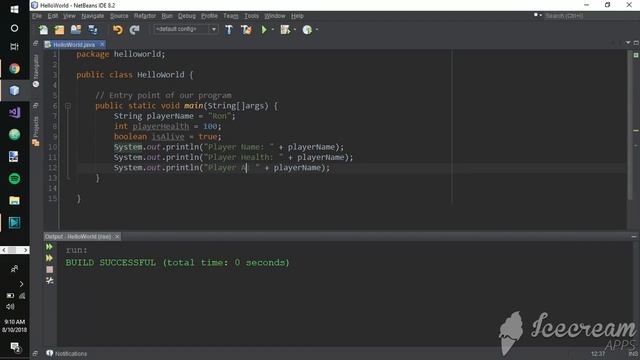
Task: Open Visual Studio from the taskbar
Action: click(14, 112)
